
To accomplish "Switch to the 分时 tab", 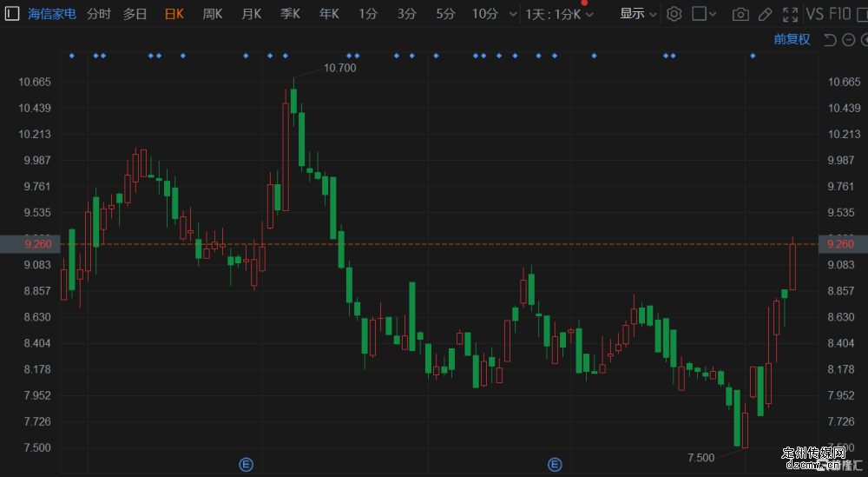I will tap(99, 14).
